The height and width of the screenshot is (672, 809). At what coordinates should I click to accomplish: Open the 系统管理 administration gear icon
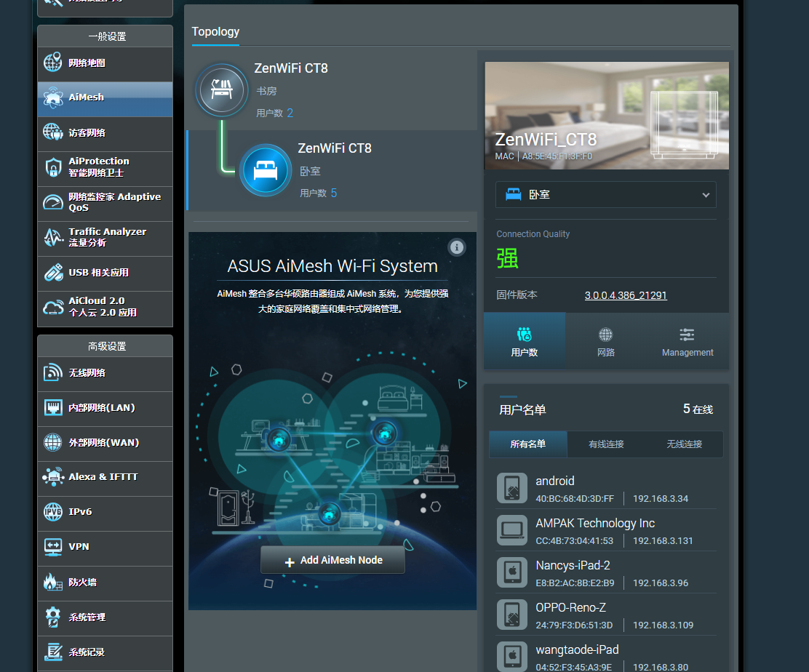[52, 617]
